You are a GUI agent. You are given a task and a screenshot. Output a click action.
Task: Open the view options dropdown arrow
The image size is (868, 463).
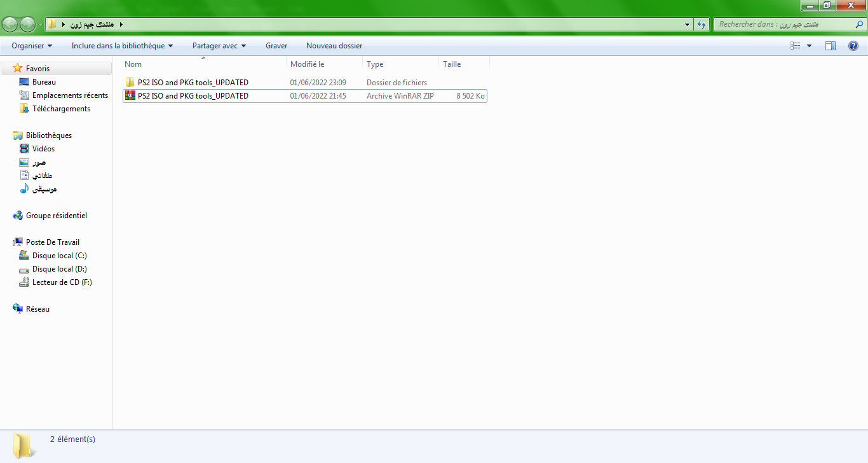[809, 46]
